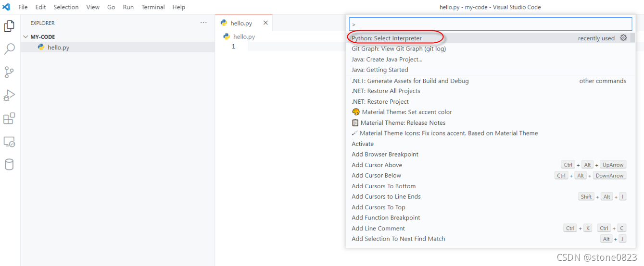The image size is (644, 266).
Task: Click the VS Code logo icon
Action: (x=6, y=7)
